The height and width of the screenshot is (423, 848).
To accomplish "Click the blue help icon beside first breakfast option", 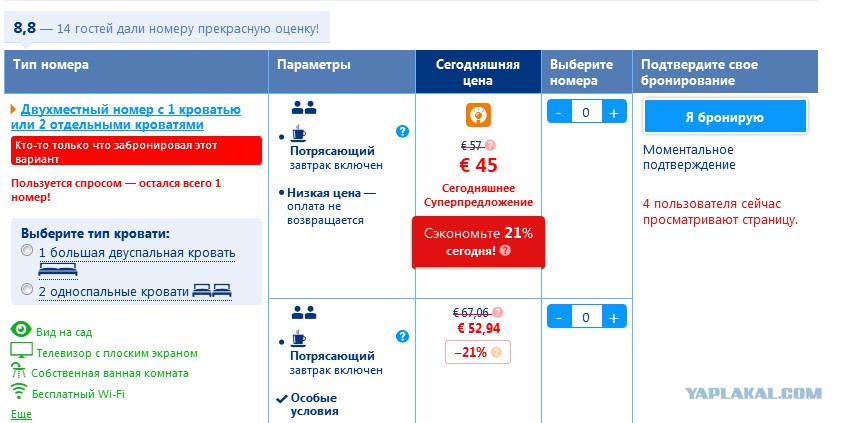I will [402, 131].
